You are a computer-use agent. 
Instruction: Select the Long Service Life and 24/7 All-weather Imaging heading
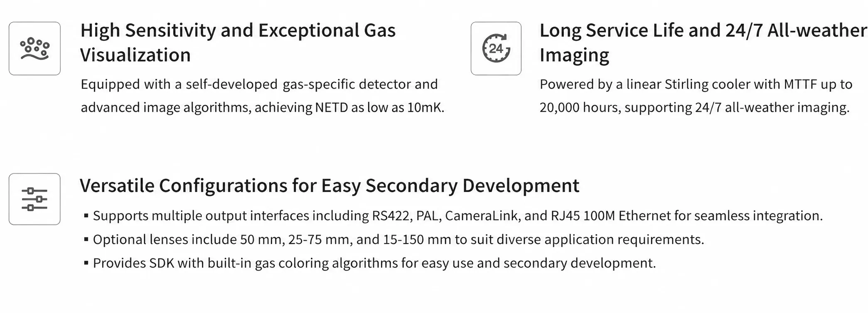click(703, 42)
